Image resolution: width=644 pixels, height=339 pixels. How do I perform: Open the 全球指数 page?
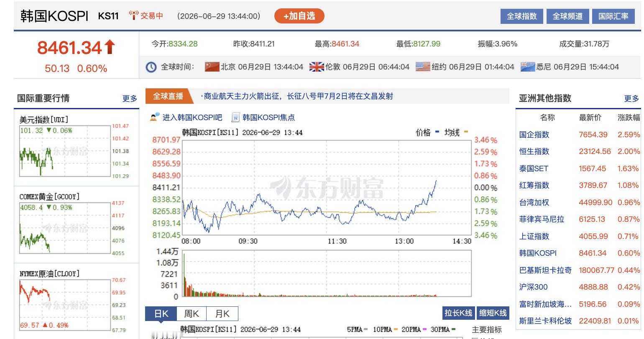[521, 16]
